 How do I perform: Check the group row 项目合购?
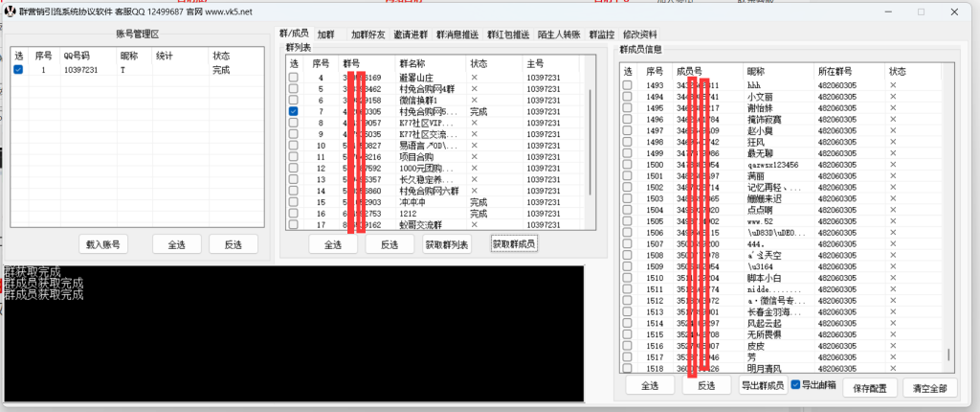click(x=293, y=156)
